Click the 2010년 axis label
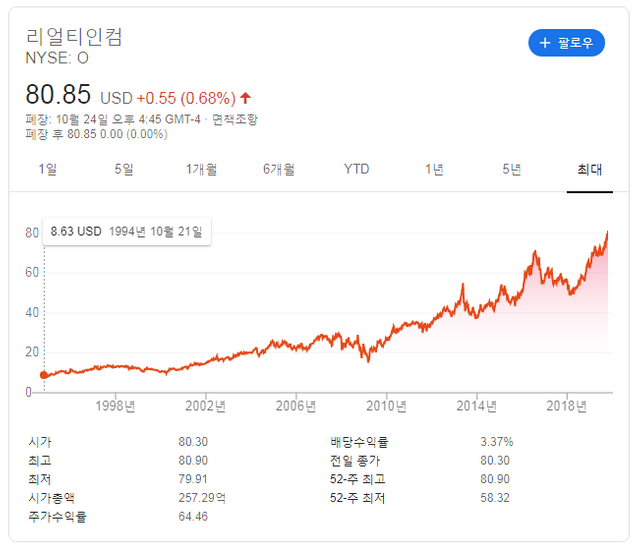 point(386,406)
